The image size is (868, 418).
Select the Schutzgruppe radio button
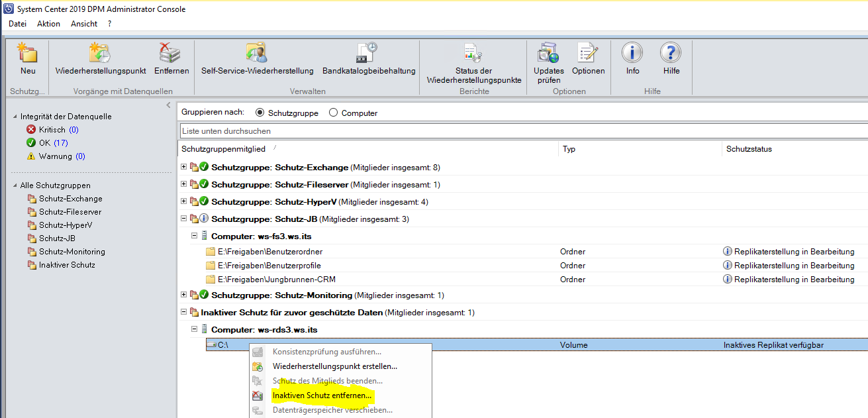click(x=260, y=113)
